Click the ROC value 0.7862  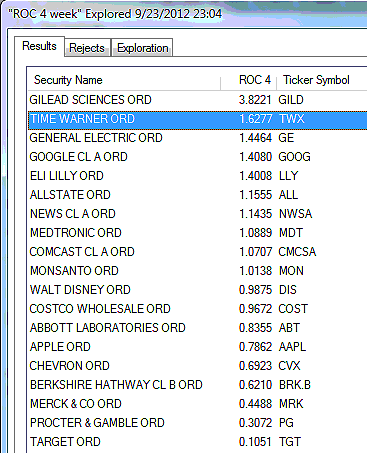click(x=255, y=347)
